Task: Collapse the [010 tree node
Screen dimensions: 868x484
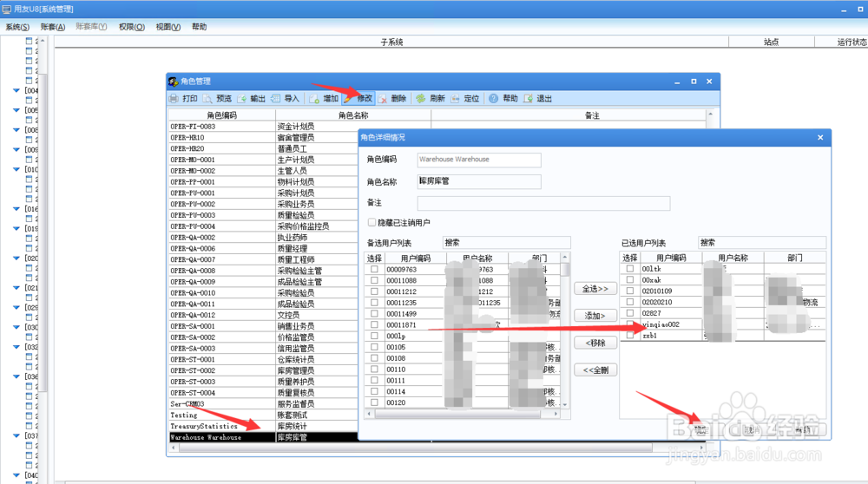Action: tap(16, 169)
